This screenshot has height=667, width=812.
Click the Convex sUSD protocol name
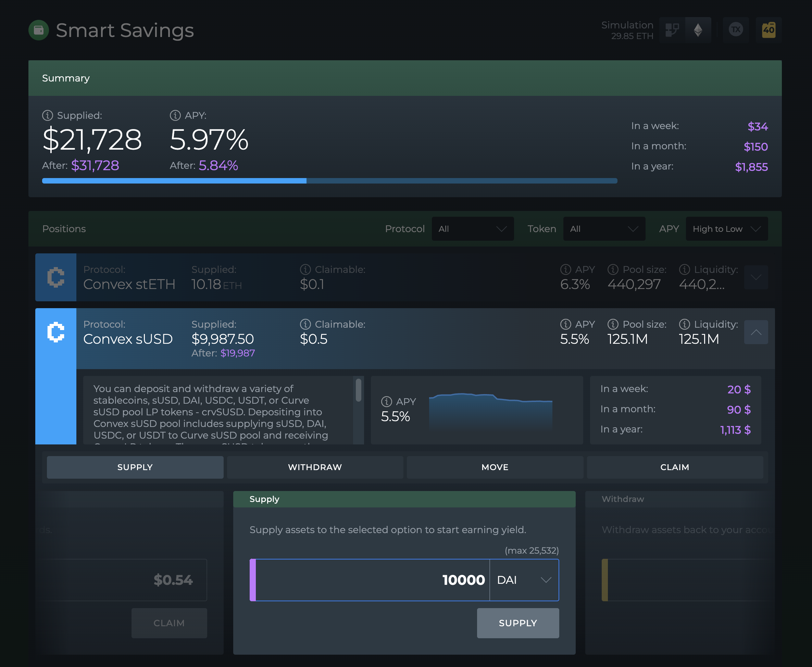pyautogui.click(x=128, y=339)
